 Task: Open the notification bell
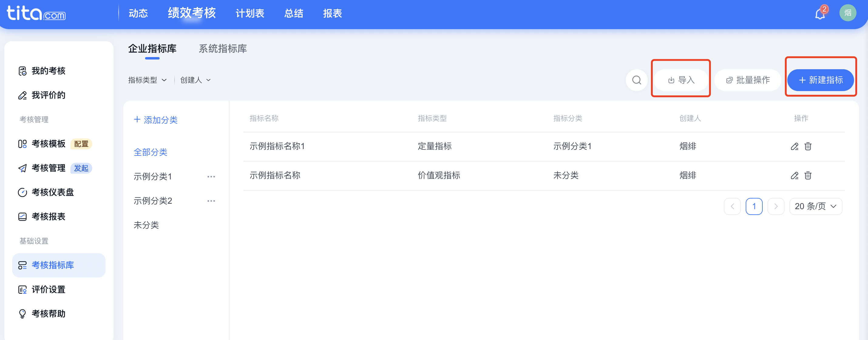pos(820,14)
